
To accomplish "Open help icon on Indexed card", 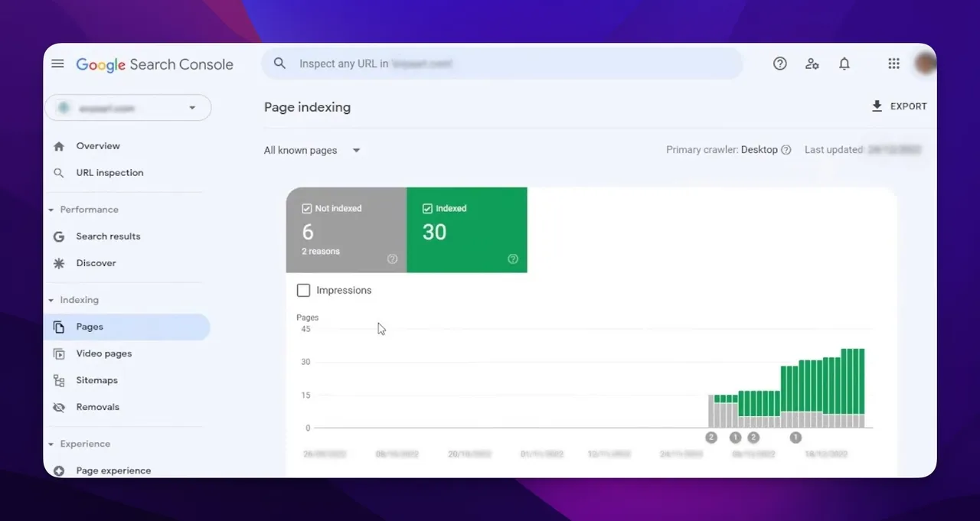I will (513, 259).
